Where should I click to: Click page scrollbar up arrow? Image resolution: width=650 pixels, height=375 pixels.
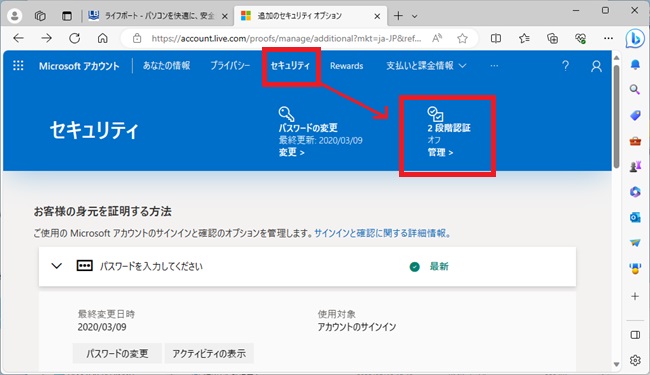click(616, 58)
